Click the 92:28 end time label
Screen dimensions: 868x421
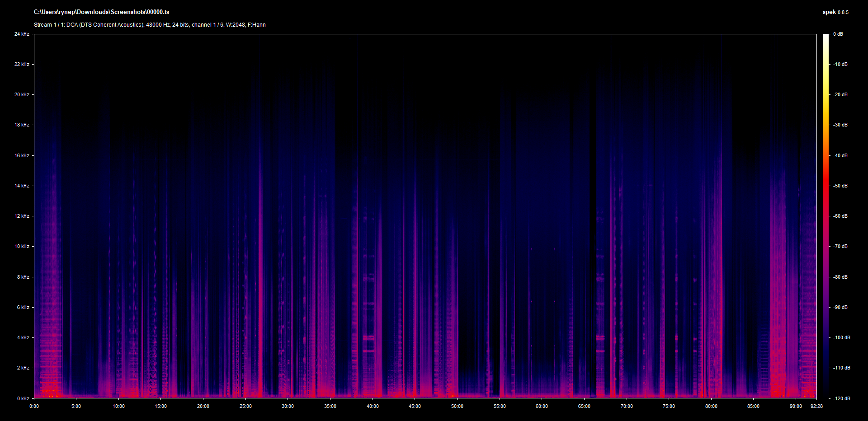tap(816, 406)
